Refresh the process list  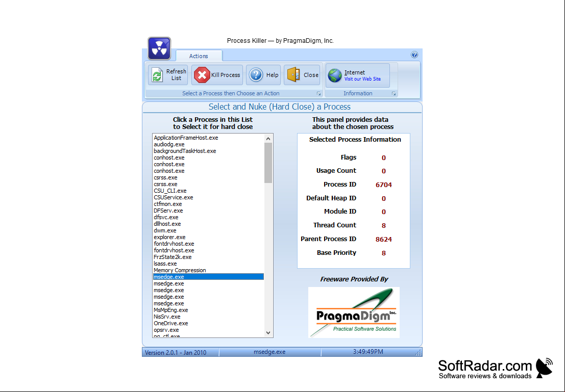168,75
